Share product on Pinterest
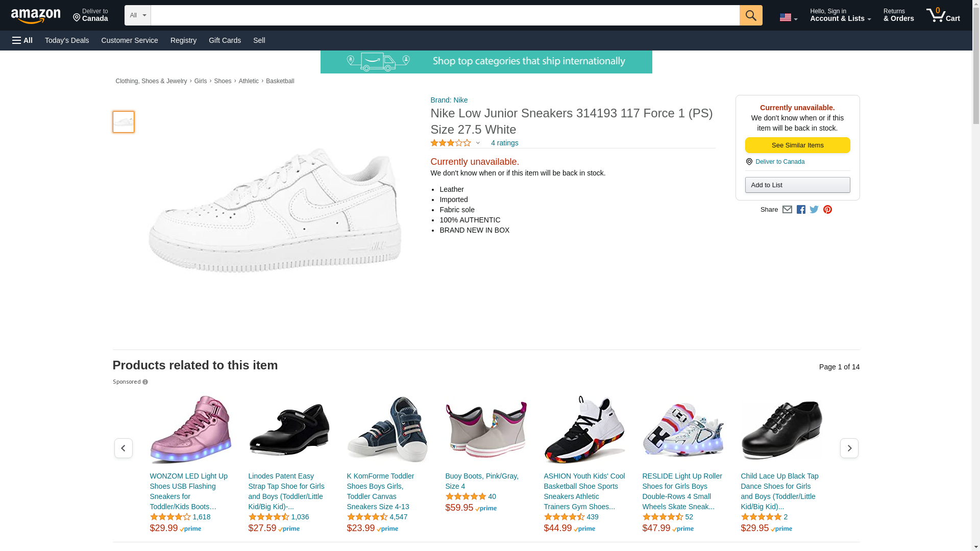This screenshot has width=980, height=551. (827, 210)
